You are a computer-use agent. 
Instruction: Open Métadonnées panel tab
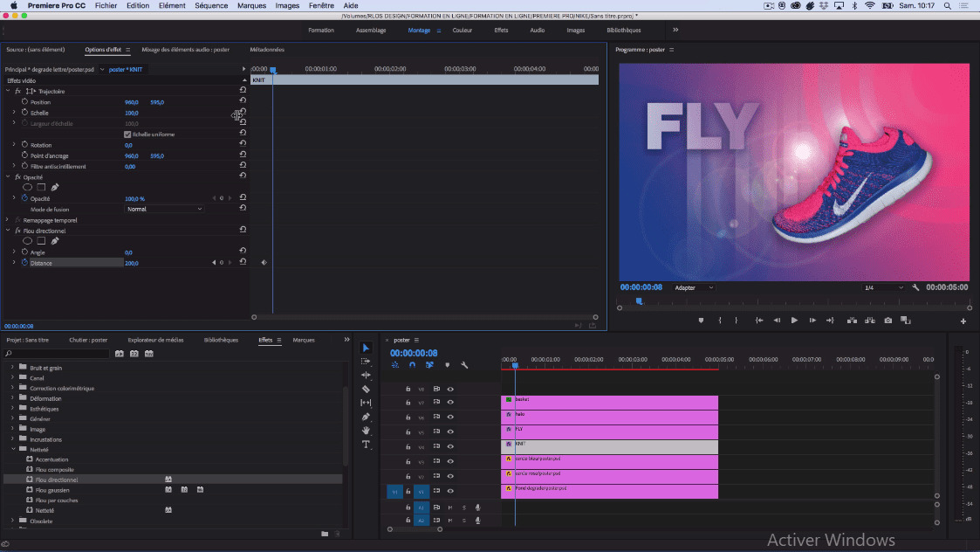click(267, 50)
